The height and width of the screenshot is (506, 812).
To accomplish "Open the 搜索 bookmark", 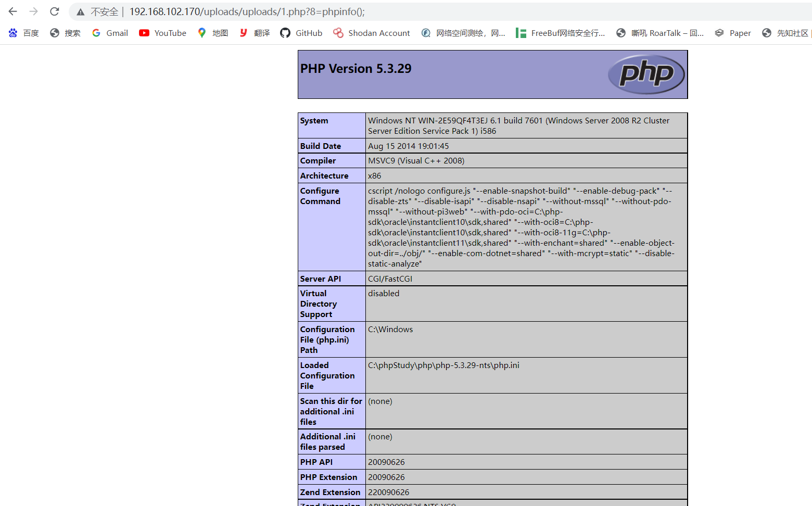I will (65, 33).
